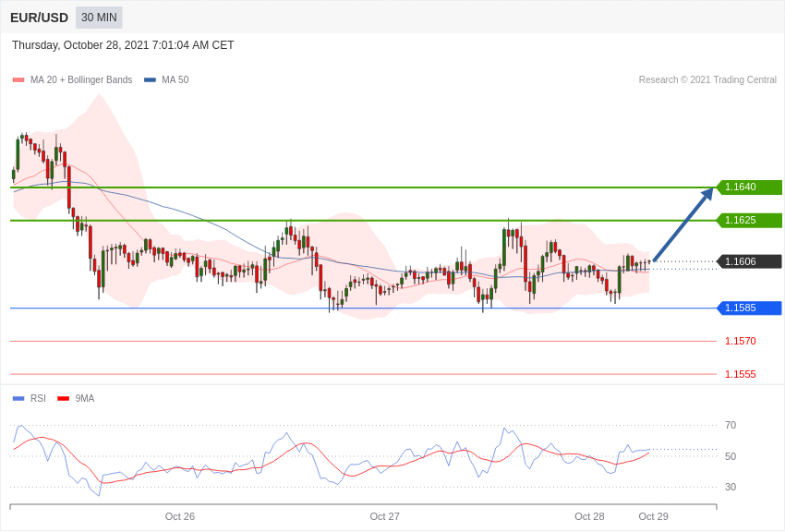The width and height of the screenshot is (785, 532).
Task: Click the 9MA legend label
Action: click(x=85, y=398)
